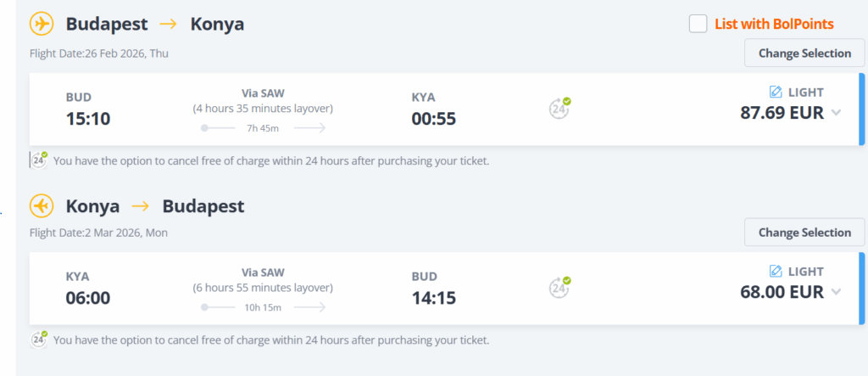
Task: Click the List with BolPoints label
Action: point(774,24)
